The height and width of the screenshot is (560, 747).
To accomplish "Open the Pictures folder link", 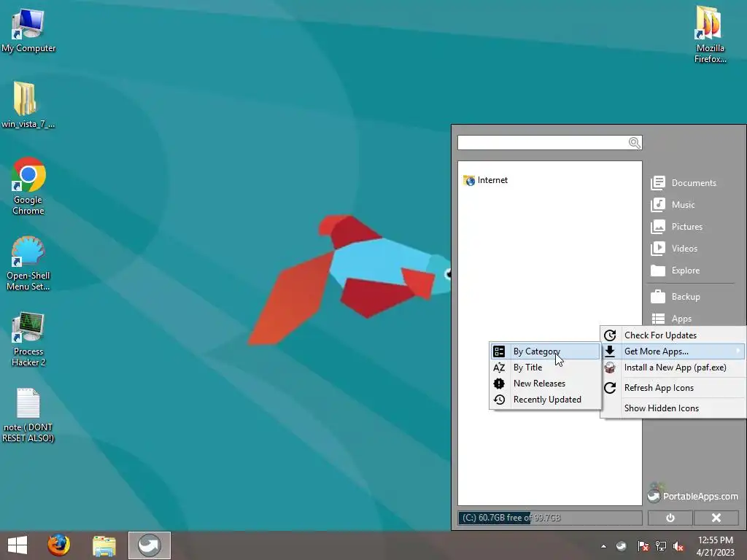I will pos(687,227).
